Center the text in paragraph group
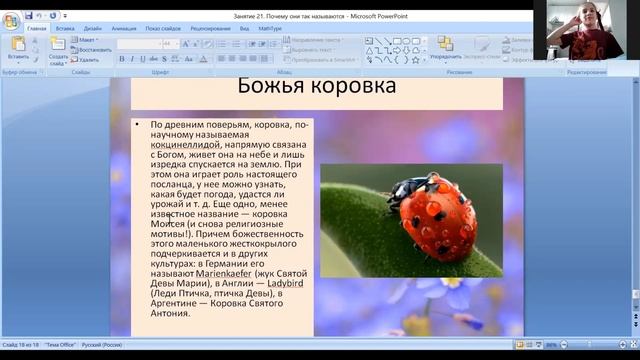Image resolution: width=640 pixels, height=360 pixels. pyautogui.click(x=232, y=59)
